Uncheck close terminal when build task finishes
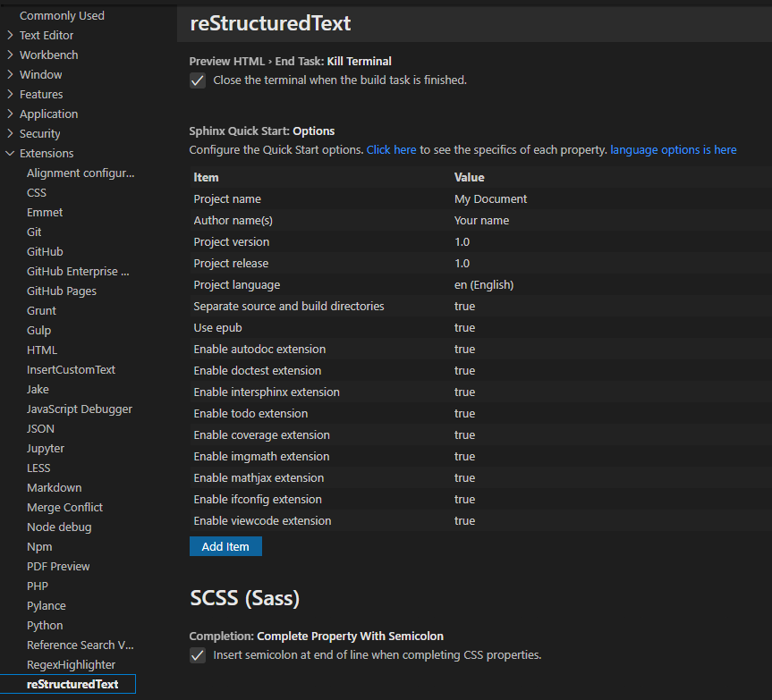This screenshot has width=772, height=700. point(197,80)
